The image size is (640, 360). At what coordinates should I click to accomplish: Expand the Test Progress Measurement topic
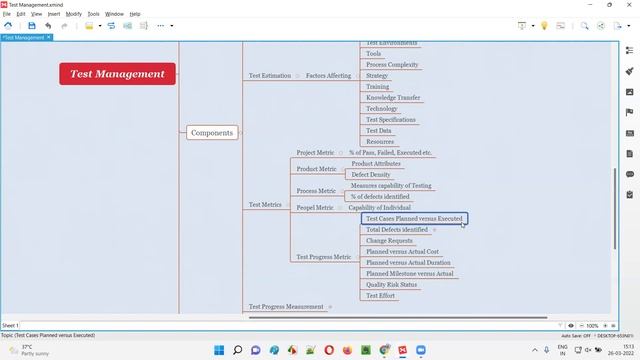(330, 307)
